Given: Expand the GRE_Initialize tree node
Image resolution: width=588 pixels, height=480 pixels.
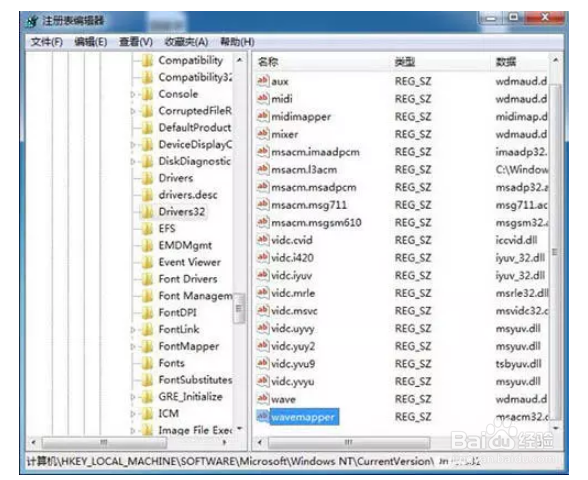Looking at the screenshot, I should (133, 397).
